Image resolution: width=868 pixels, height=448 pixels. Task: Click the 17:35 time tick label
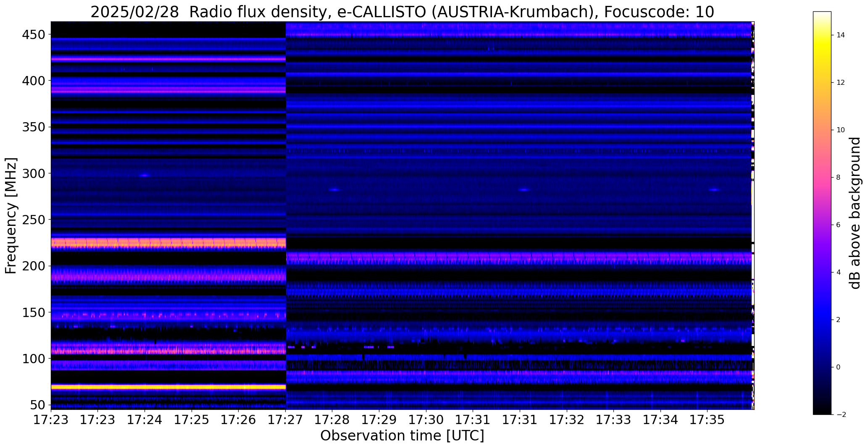[708, 420]
